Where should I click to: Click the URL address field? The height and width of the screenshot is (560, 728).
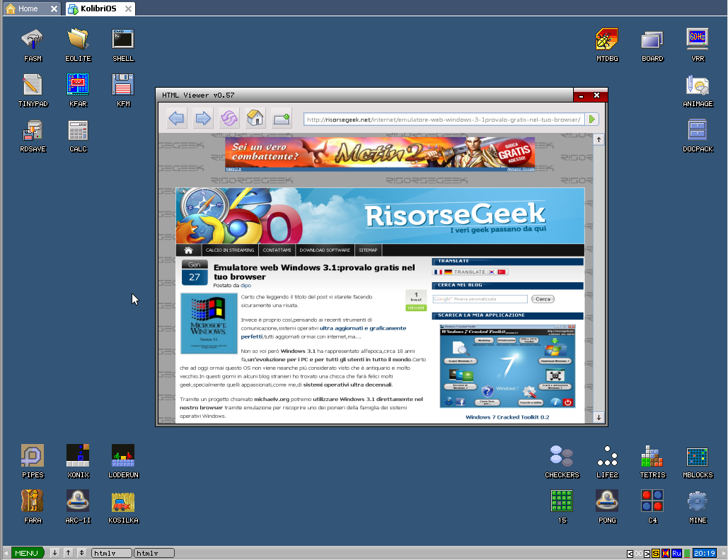point(444,119)
